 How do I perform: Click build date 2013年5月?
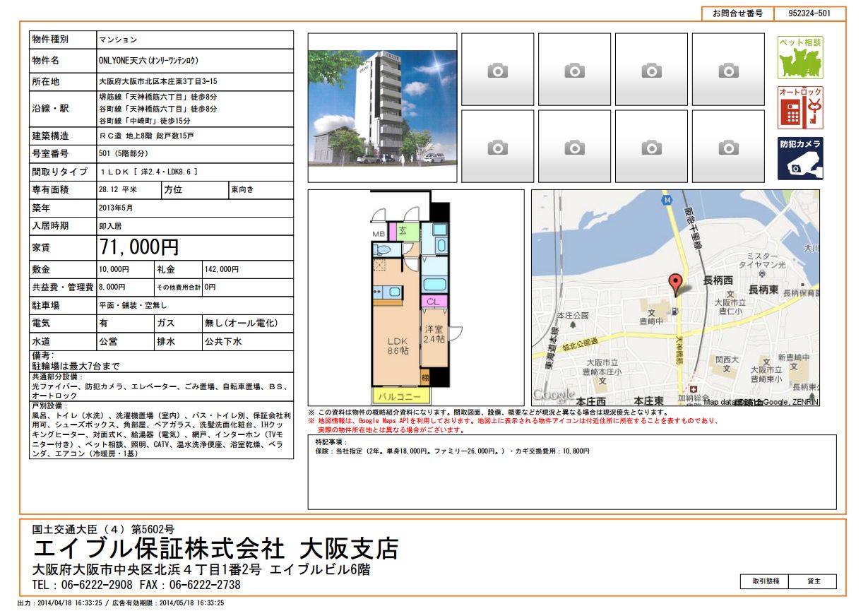point(116,208)
